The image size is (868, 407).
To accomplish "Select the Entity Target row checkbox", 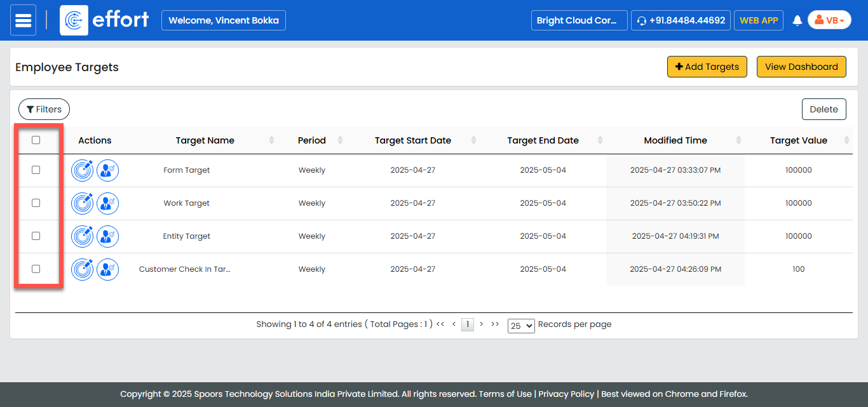I will [x=36, y=236].
